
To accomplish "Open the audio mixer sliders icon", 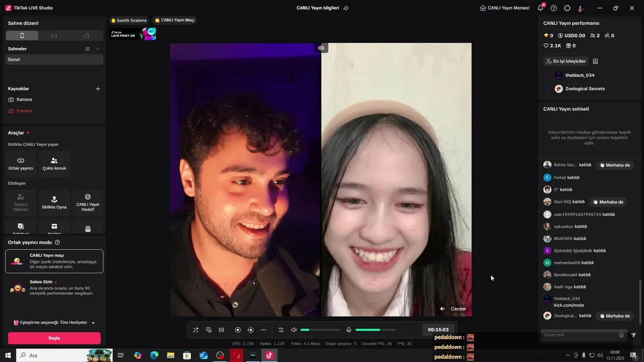I will [281, 330].
